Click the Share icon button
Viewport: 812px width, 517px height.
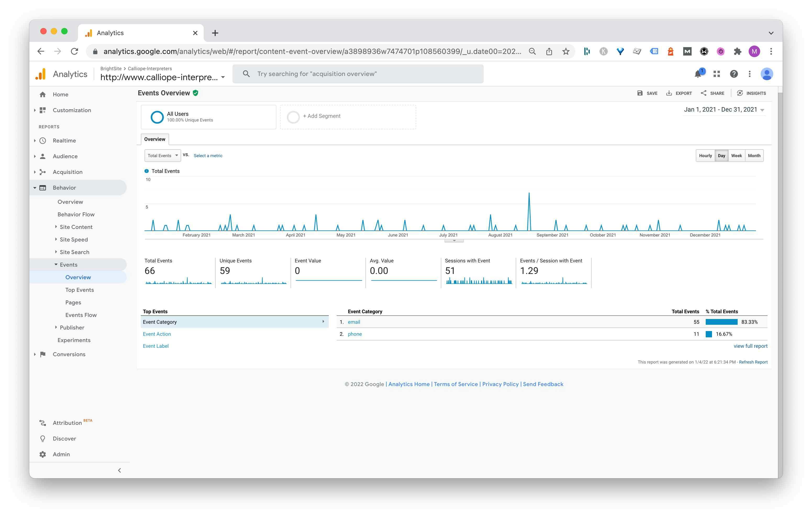703,93
